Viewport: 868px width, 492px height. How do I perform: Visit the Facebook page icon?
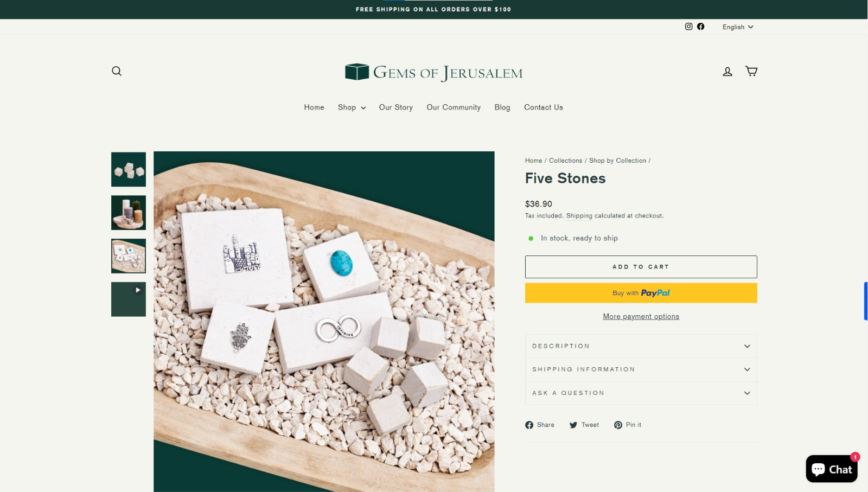point(701,27)
